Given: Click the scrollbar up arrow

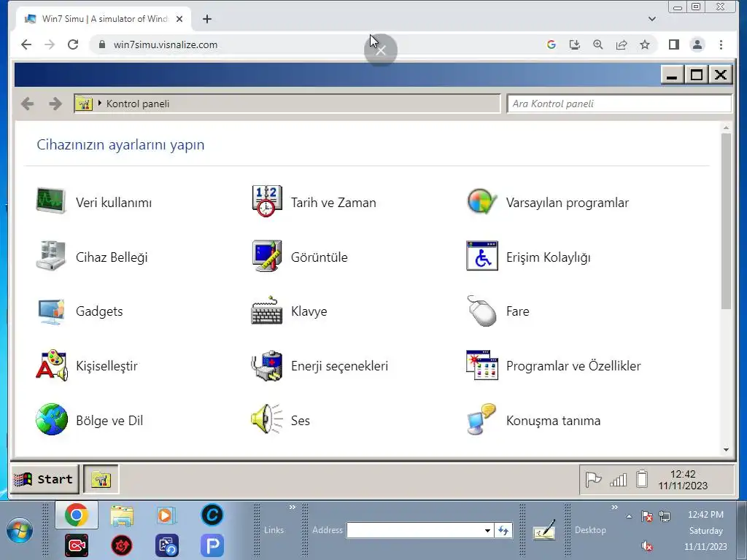Looking at the screenshot, I should point(726,128).
